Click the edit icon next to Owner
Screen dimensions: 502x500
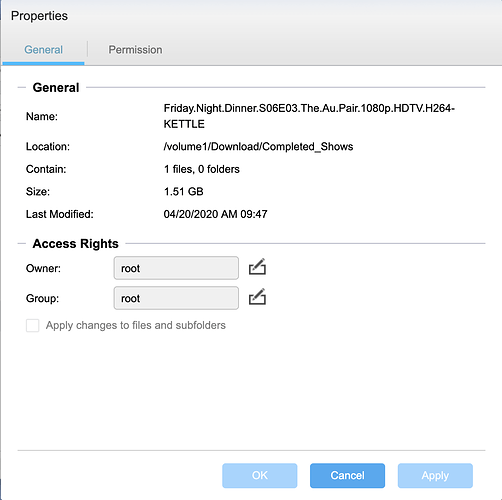tap(257, 267)
